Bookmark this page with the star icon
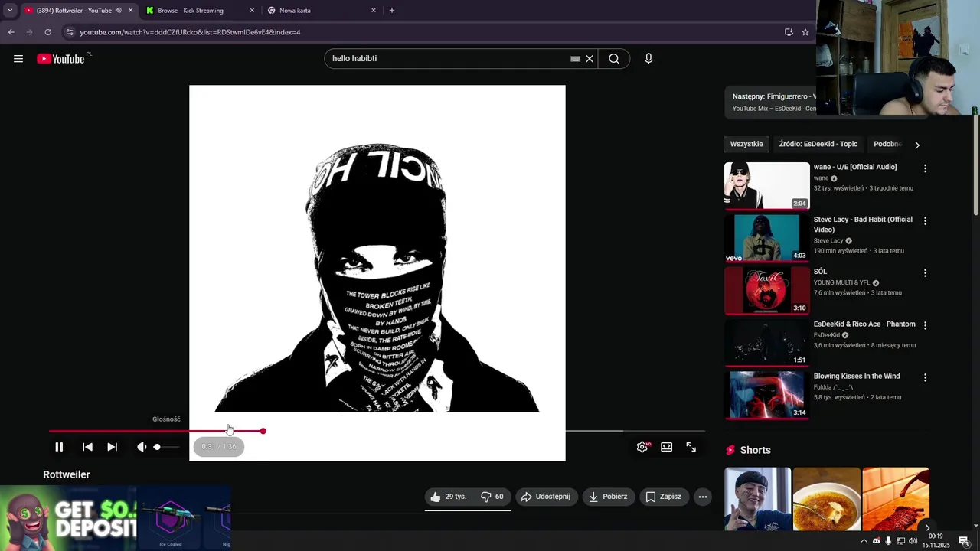Screen dimensions: 980x551 805,32
